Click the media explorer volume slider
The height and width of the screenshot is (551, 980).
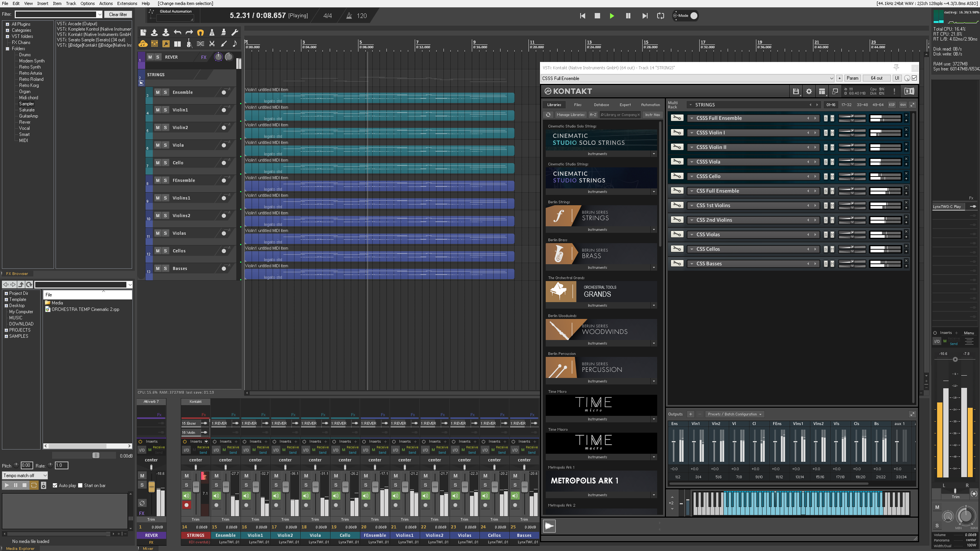96,455
